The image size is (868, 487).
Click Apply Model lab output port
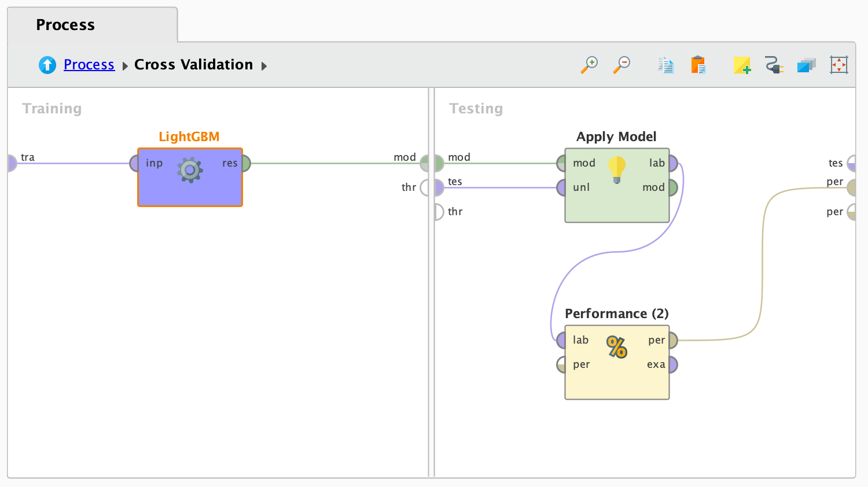click(x=672, y=164)
